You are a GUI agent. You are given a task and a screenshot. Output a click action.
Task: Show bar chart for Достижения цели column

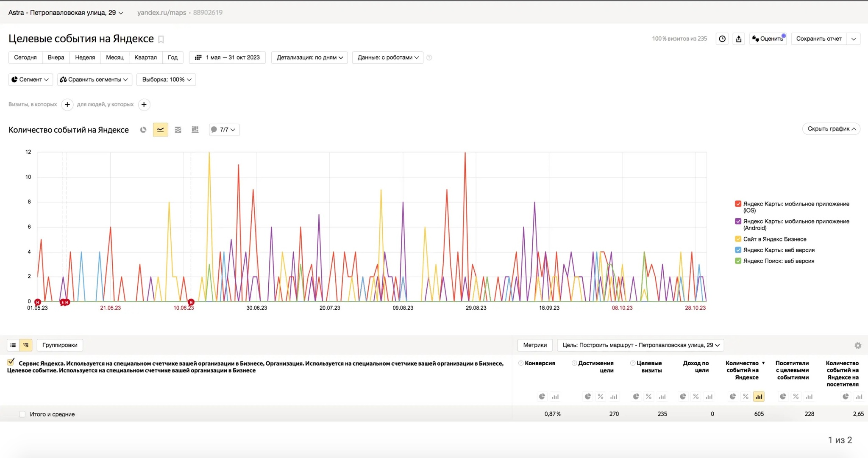pyautogui.click(x=614, y=397)
